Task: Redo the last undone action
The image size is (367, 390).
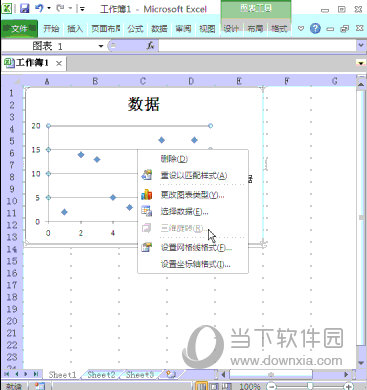Action: [60, 8]
